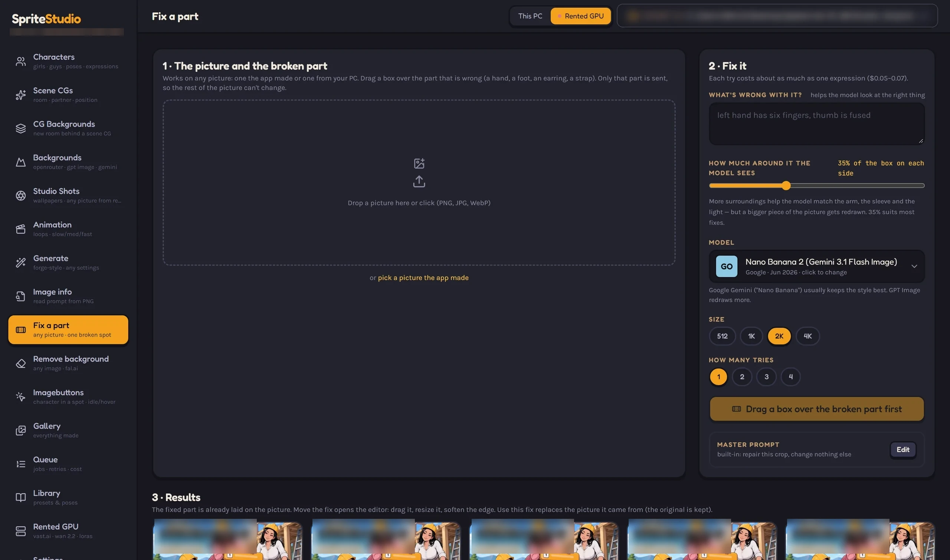Select the 2K size option
The image size is (950, 560).
pos(779,336)
